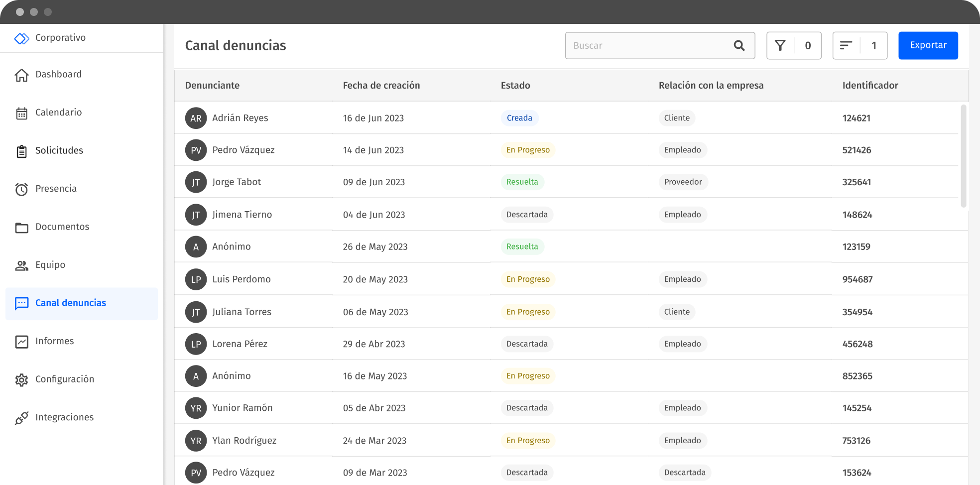Screen dimensions: 980x485
Task: Click the Exportar button
Action: click(928, 45)
